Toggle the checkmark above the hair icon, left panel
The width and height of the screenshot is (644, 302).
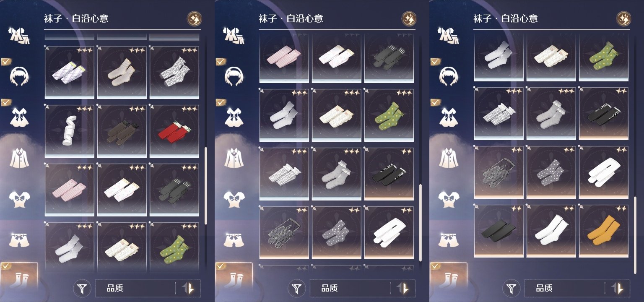coord(6,62)
